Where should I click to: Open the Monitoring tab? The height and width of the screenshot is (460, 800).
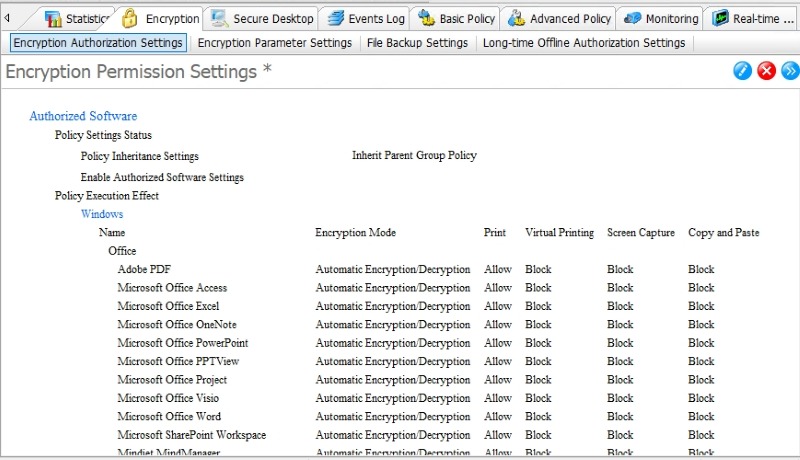pos(661,19)
